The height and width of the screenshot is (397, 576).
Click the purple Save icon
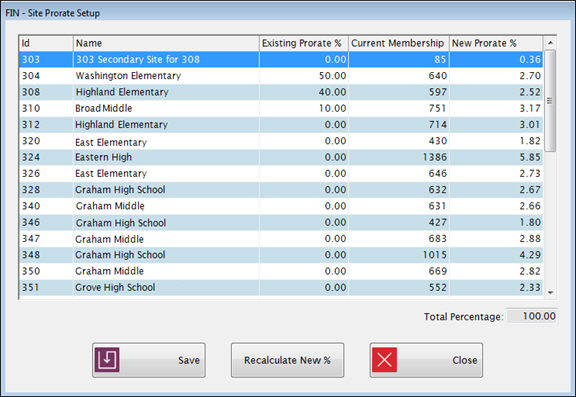click(x=107, y=360)
